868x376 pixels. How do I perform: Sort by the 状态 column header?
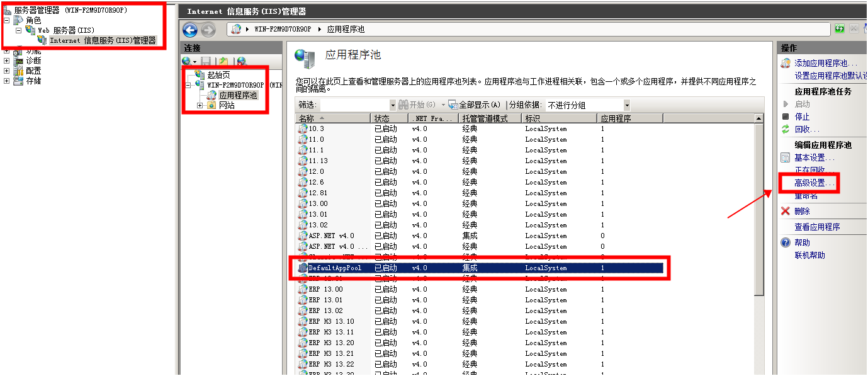tap(390, 118)
